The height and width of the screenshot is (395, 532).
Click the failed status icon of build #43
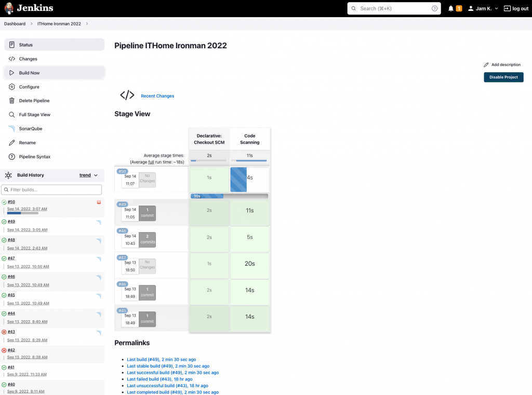pyautogui.click(x=4, y=332)
